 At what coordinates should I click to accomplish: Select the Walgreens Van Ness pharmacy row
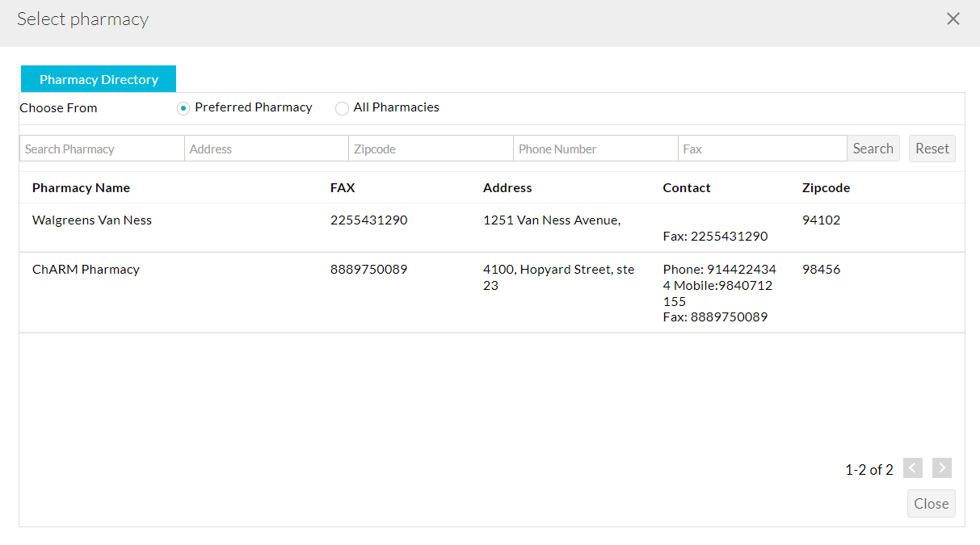pyautogui.click(x=92, y=220)
